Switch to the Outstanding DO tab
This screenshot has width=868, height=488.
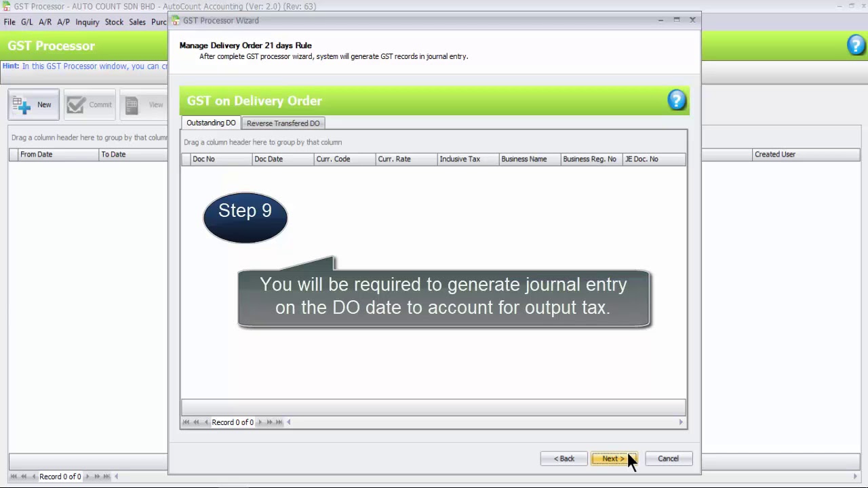click(211, 123)
